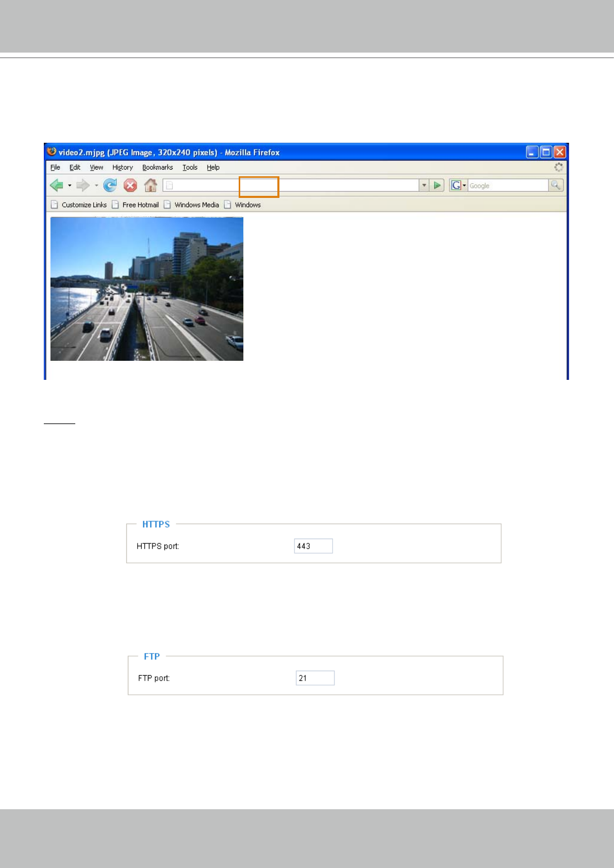Open the Bookmarks menu
Image resolution: width=614 pixels, height=868 pixels.
pyautogui.click(x=157, y=168)
